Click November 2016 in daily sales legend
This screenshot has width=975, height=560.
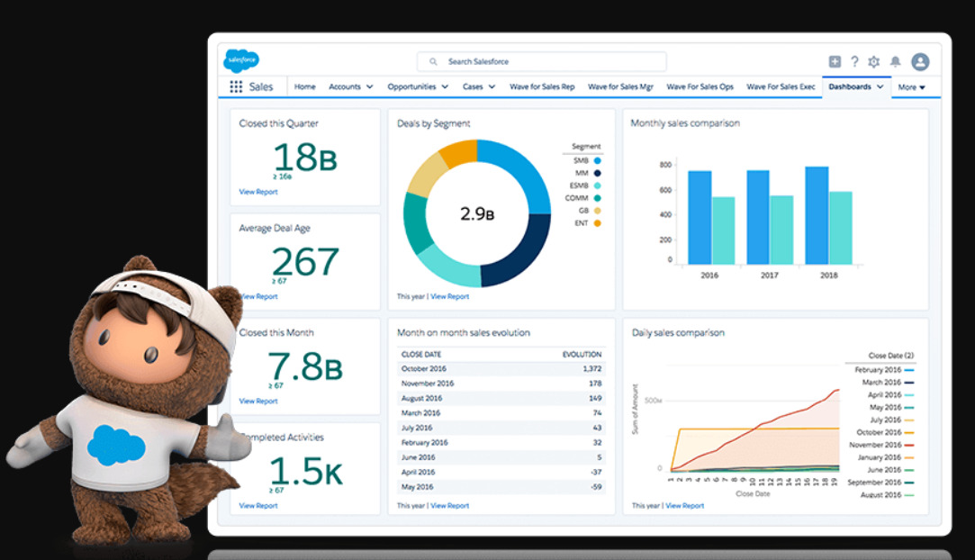[x=881, y=445]
